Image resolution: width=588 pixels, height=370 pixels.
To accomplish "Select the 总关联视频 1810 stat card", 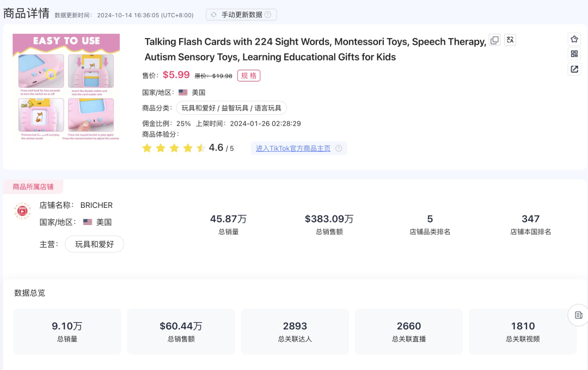I will pos(523,331).
